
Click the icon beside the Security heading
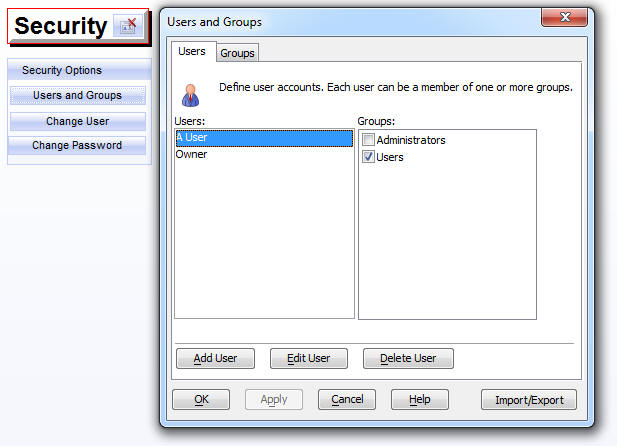(x=128, y=27)
